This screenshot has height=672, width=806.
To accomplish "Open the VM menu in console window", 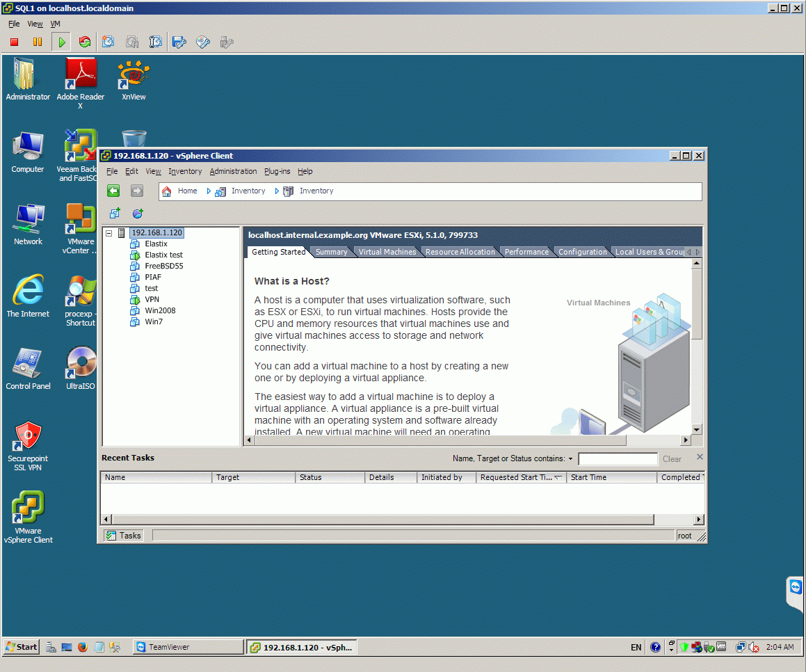I will tap(55, 24).
